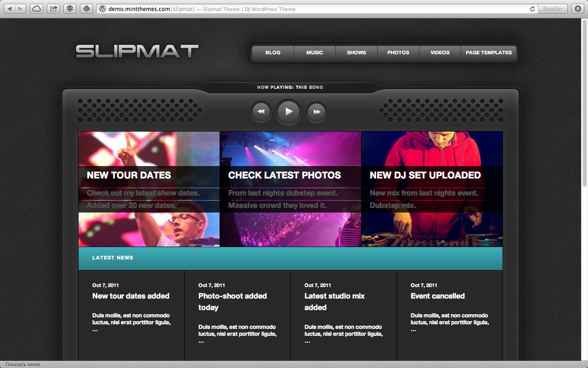Click the date above 'Photo-shoot added today'

tap(212, 285)
